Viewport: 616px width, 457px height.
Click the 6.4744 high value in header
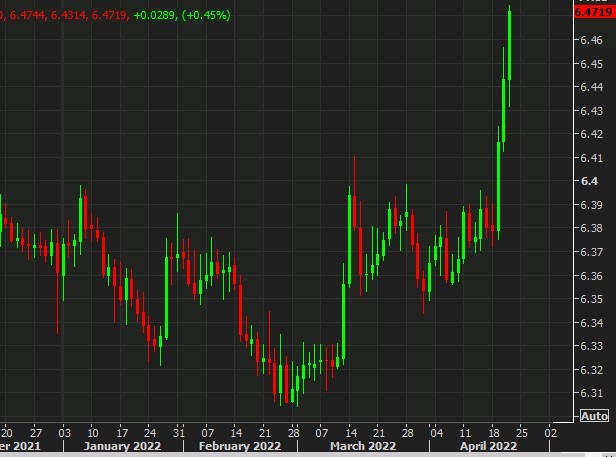click(27, 15)
